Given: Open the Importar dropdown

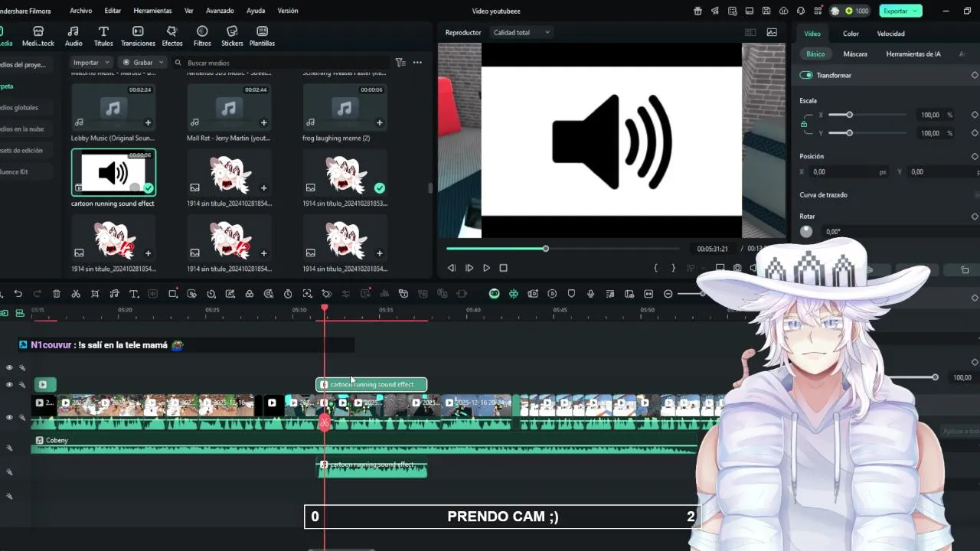Looking at the screenshot, I should tap(91, 63).
